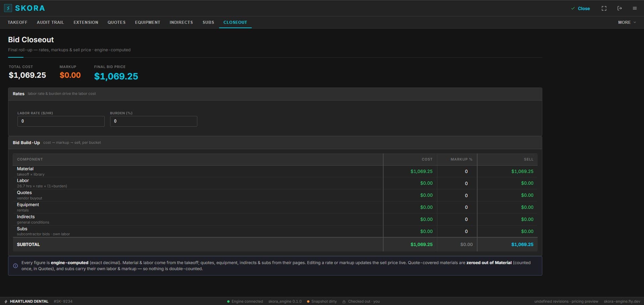644x305 pixels.
Task: Click the Bid Closeout page title
Action: (x=31, y=40)
